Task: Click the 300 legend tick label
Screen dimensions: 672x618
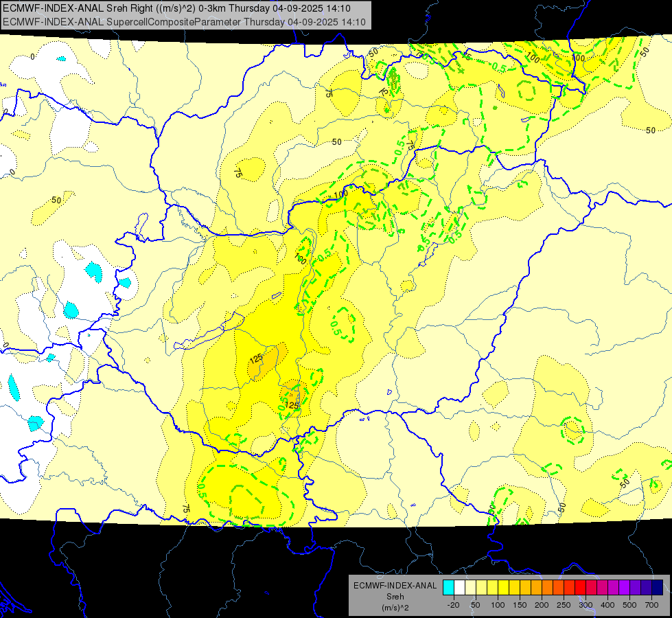Action: 586,605
